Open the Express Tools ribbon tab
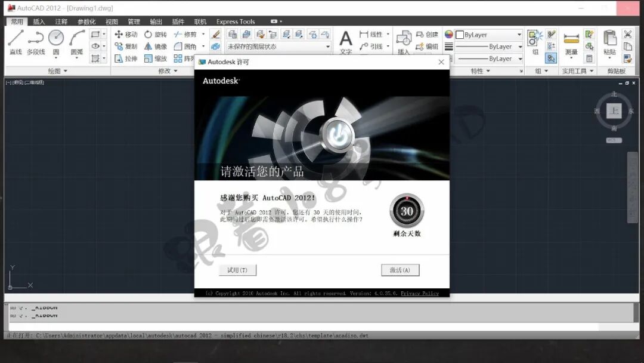Image resolution: width=644 pixels, height=363 pixels. pos(236,21)
